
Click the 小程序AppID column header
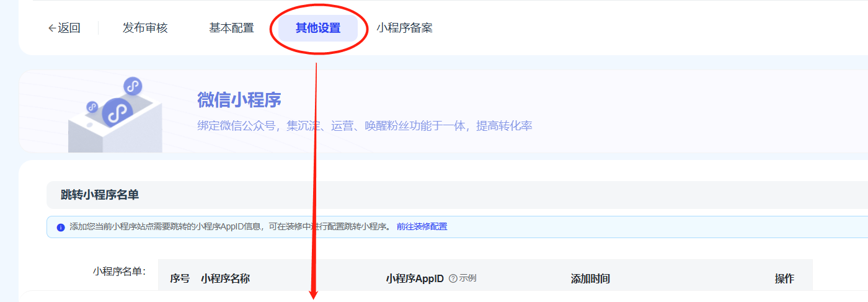click(415, 279)
